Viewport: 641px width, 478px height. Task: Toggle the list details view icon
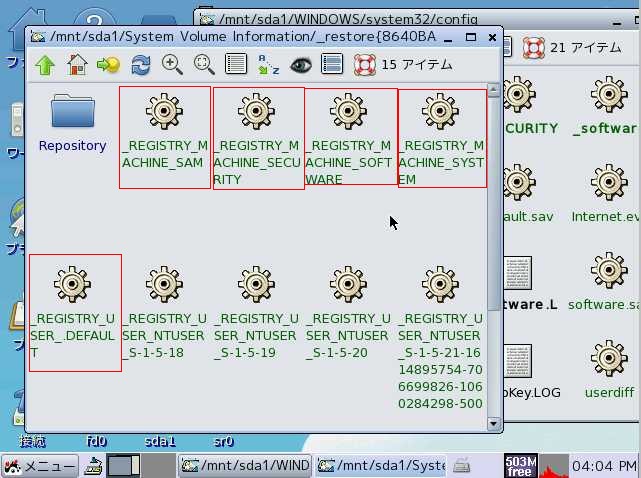tap(236, 65)
